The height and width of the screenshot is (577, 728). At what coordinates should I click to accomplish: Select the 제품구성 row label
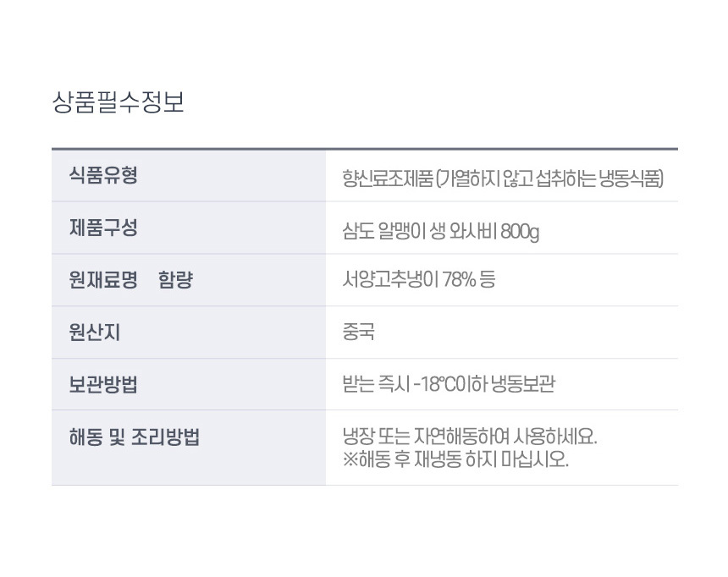point(102,228)
